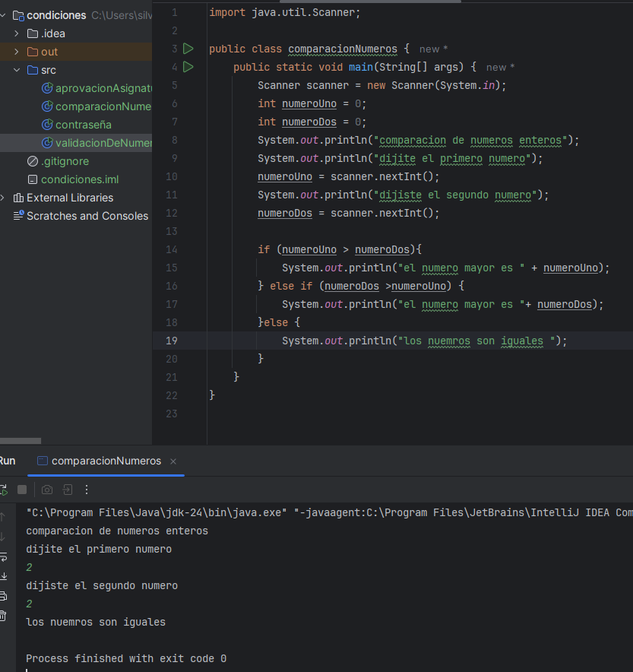The width and height of the screenshot is (633, 672).
Task: Open the contraseña class file
Action: tap(77, 125)
